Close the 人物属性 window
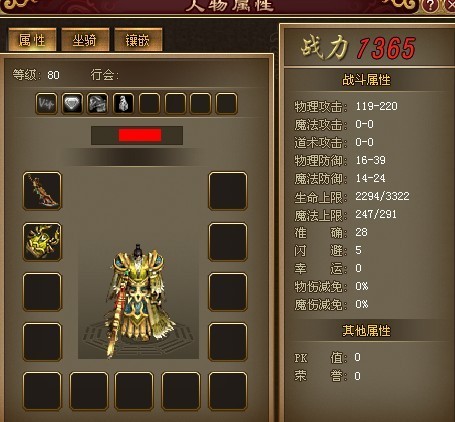The height and width of the screenshot is (422, 455). [x=450, y=5]
